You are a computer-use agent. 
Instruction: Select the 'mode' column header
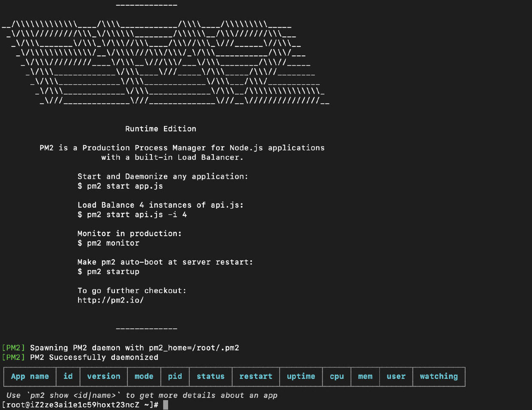tap(144, 376)
